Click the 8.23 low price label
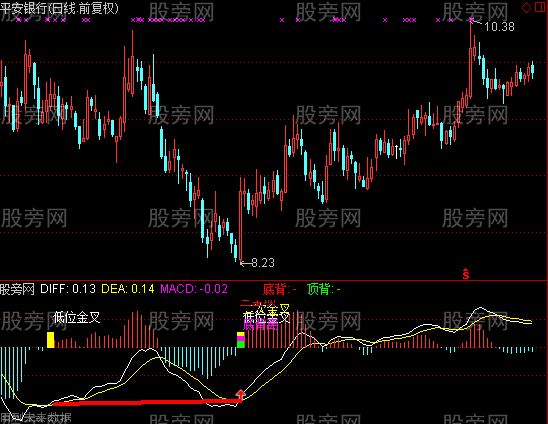This screenshot has height=424, width=548. (x=263, y=262)
